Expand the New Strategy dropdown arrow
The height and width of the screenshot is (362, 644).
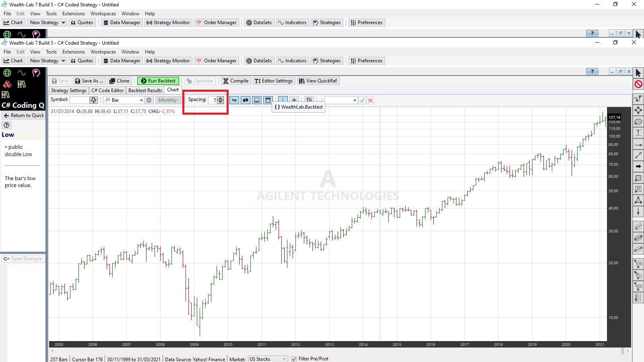63,61
